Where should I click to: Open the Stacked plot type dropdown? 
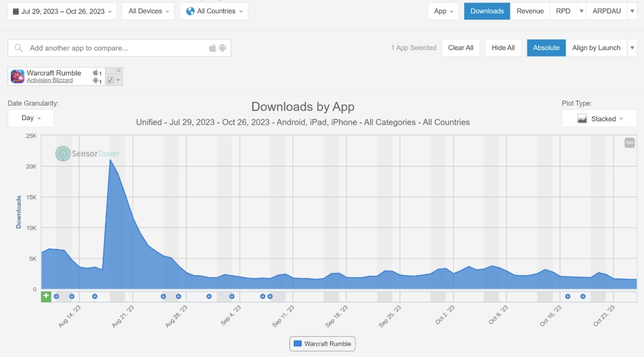click(x=599, y=119)
